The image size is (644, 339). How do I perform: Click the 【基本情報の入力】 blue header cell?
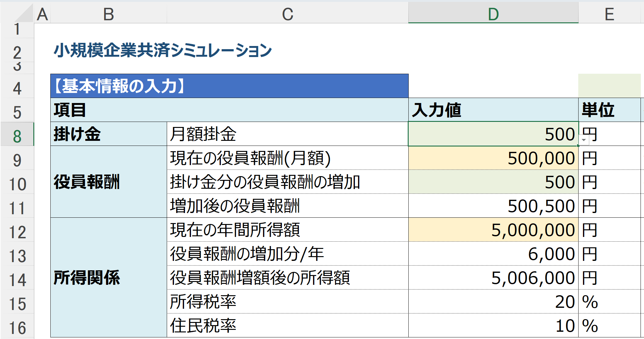pyautogui.click(x=229, y=86)
